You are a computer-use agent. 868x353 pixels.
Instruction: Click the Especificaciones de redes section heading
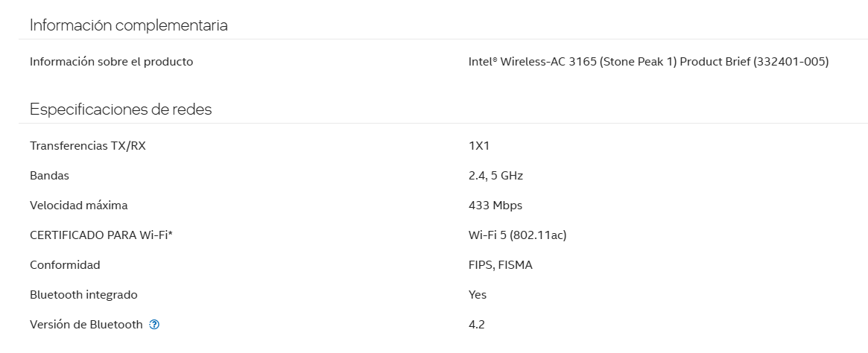pyautogui.click(x=121, y=109)
